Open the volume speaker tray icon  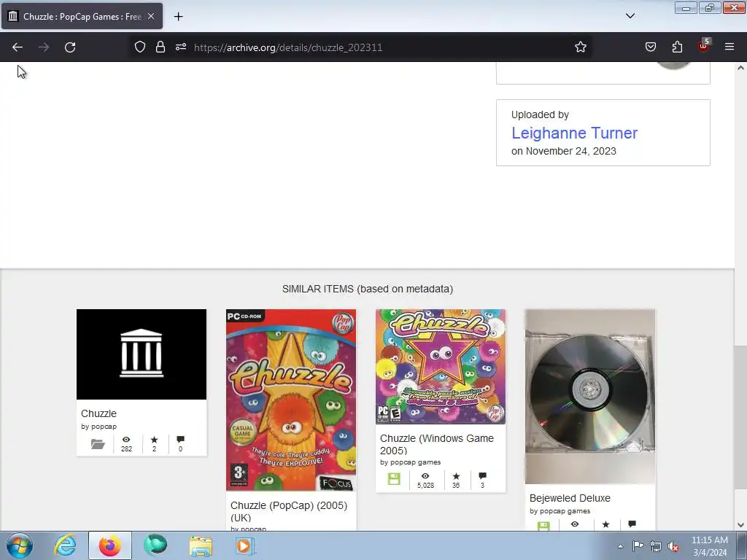pos(673,546)
